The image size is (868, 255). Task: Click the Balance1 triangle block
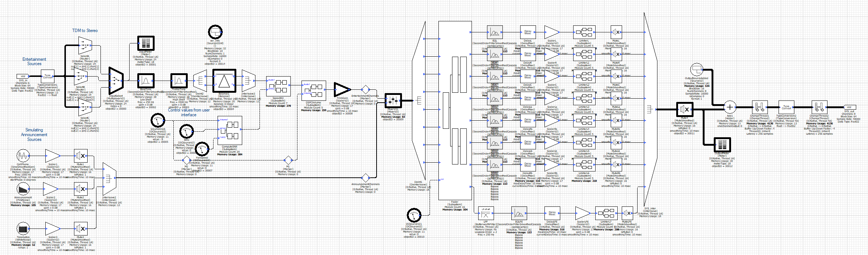(224, 81)
